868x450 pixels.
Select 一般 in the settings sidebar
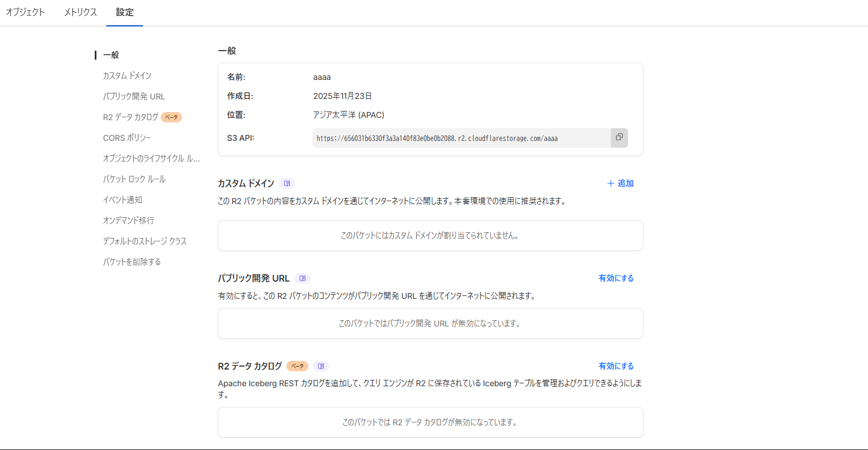pos(110,55)
